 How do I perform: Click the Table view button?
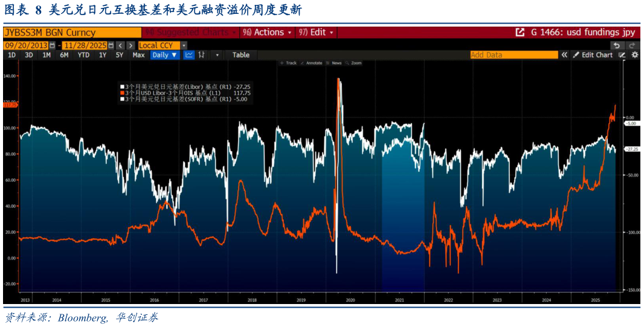point(241,55)
